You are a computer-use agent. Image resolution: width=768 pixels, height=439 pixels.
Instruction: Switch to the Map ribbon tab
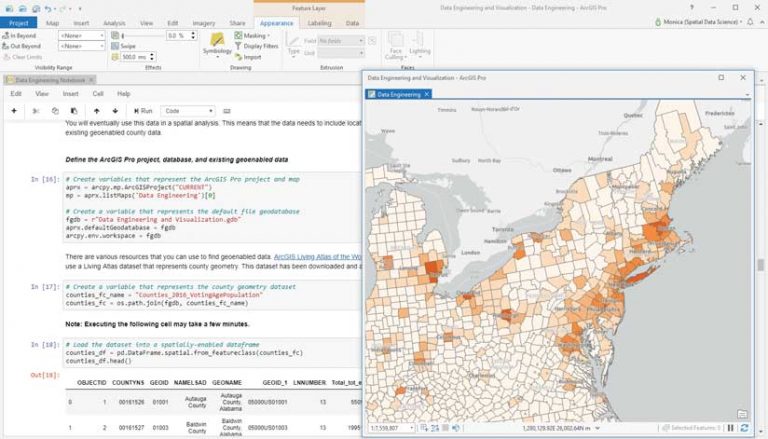[52, 23]
